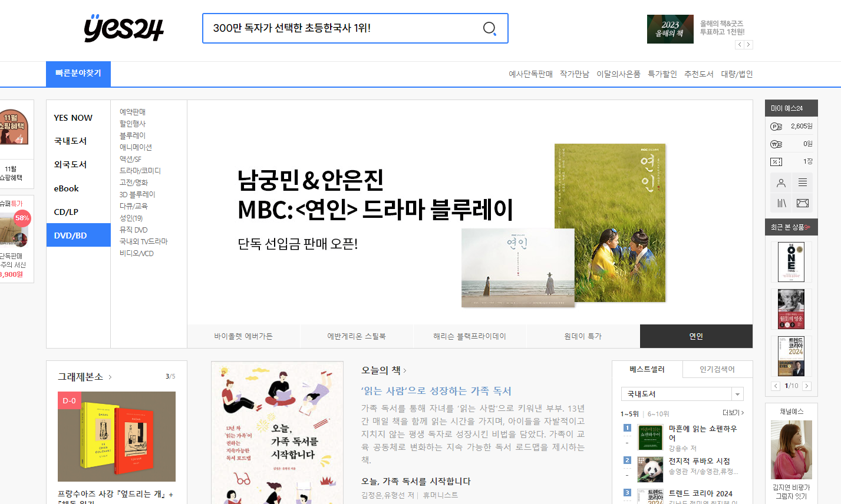
Task: Open the 국내도서 bestseller category dropdown
Action: point(682,394)
